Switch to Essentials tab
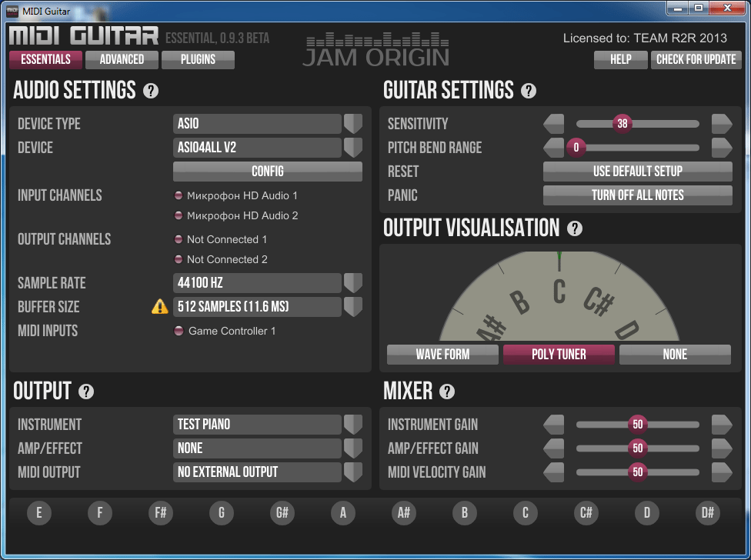The image size is (751, 560). [45, 60]
